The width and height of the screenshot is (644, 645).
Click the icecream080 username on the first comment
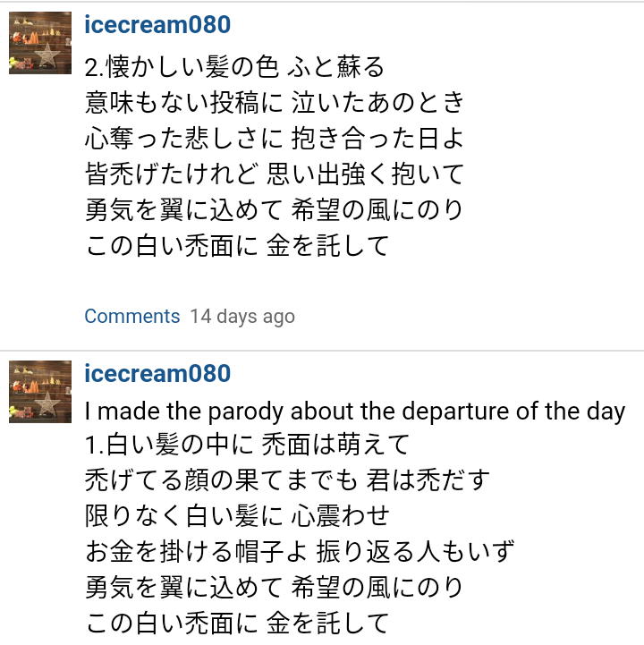pos(157,25)
